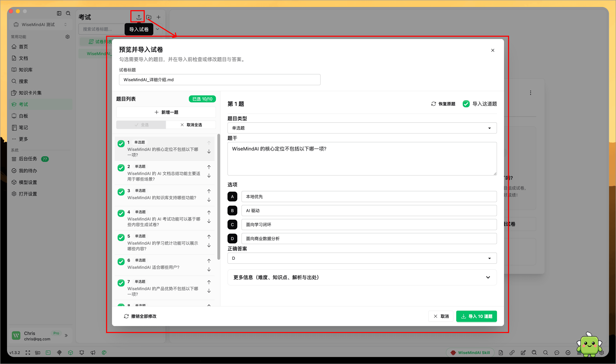Open 首页 in the sidebar
The width and height of the screenshot is (616, 364).
click(x=41, y=47)
